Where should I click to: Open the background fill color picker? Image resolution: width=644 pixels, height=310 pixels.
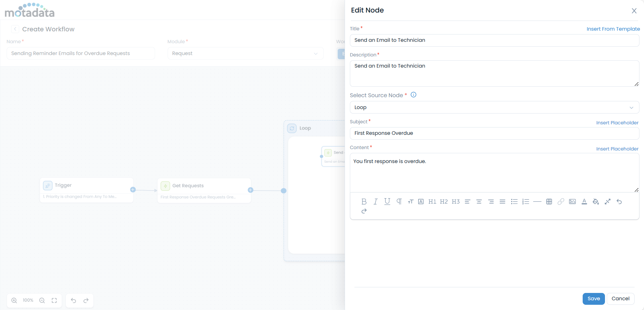point(596,202)
